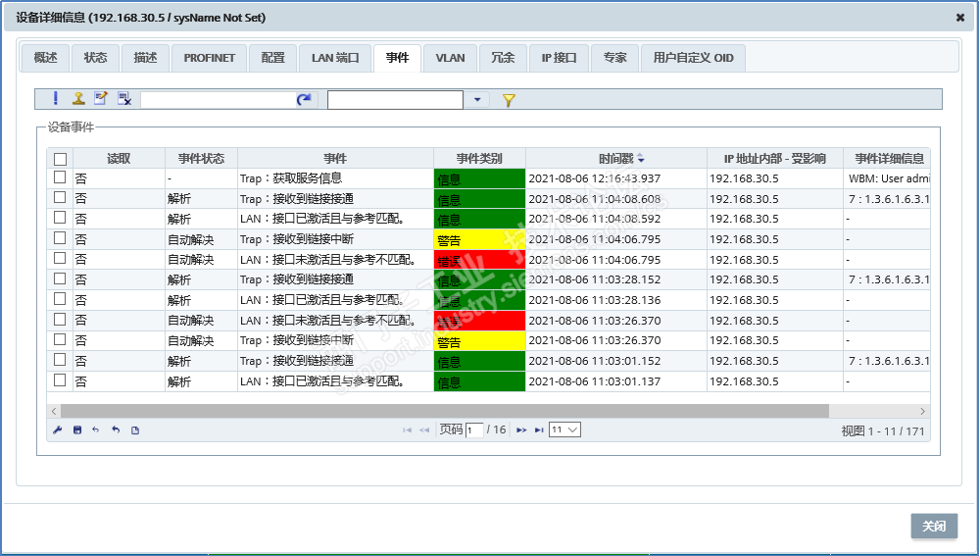The height and width of the screenshot is (556, 980).
Task: Check the red 错误 row at 11:03:26.370
Action: (60, 320)
